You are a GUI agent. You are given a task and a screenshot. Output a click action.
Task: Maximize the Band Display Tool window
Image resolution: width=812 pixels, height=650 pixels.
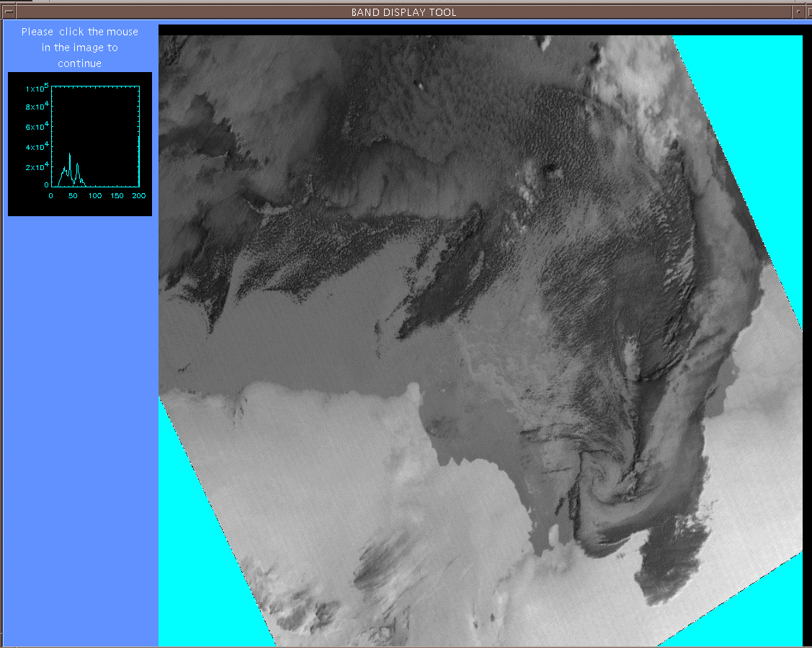click(806, 12)
